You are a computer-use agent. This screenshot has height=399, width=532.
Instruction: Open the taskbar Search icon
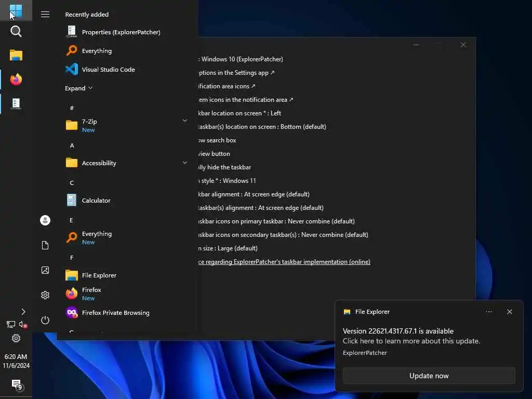point(16,32)
